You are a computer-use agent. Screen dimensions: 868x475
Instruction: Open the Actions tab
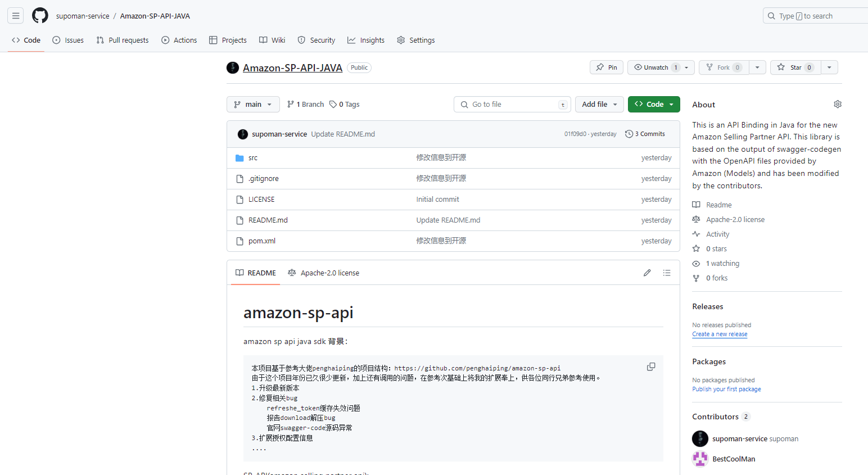[x=179, y=40]
